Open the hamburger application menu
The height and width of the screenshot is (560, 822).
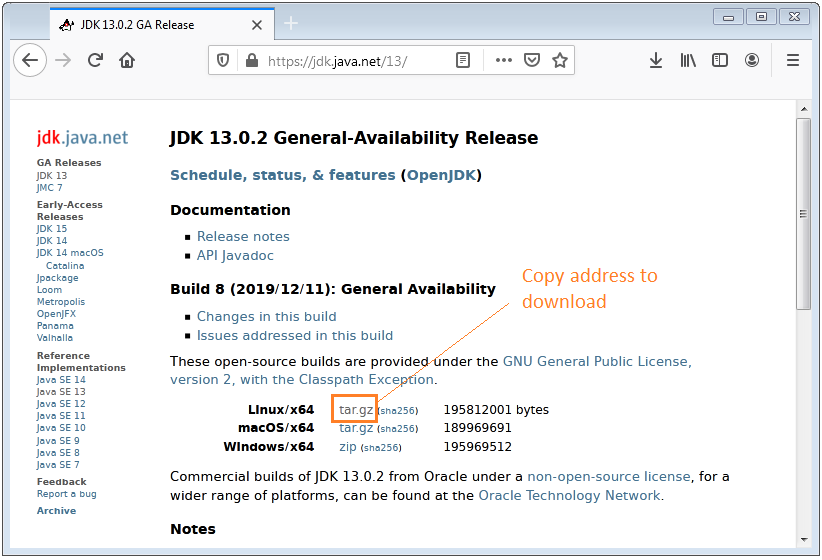793,60
